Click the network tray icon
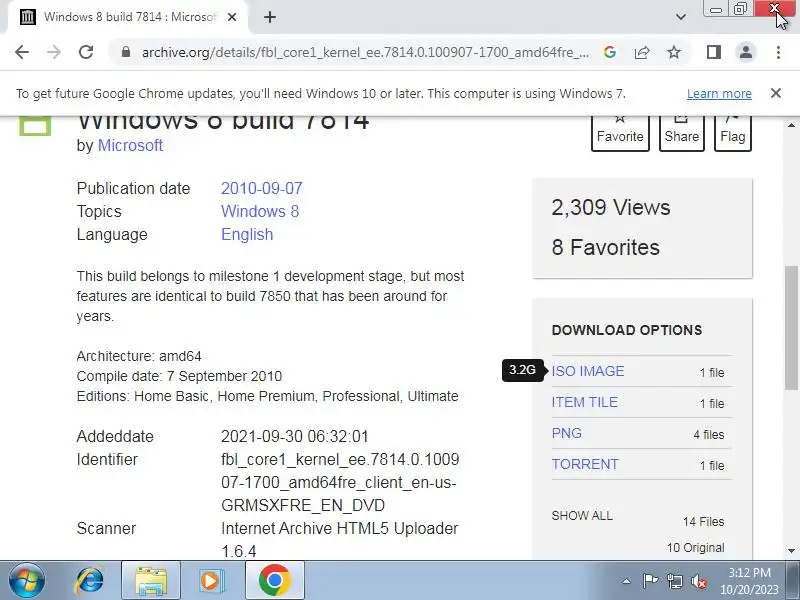Image resolution: width=800 pixels, height=600 pixels. coord(674,581)
